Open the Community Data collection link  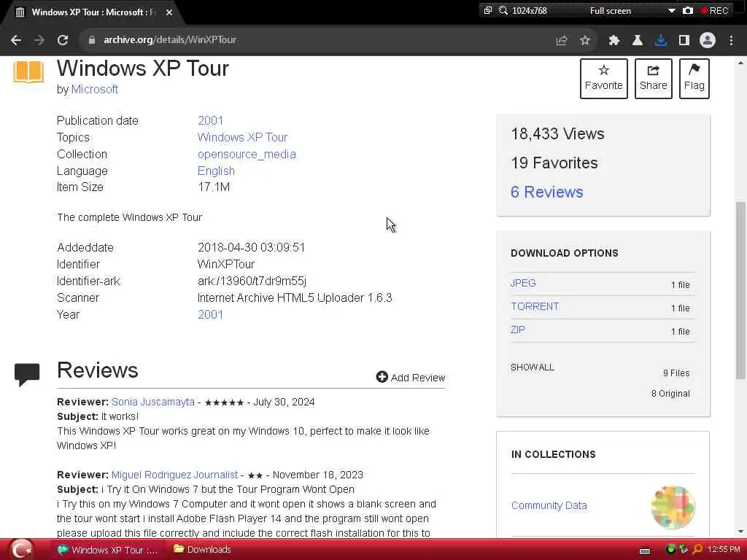point(549,505)
